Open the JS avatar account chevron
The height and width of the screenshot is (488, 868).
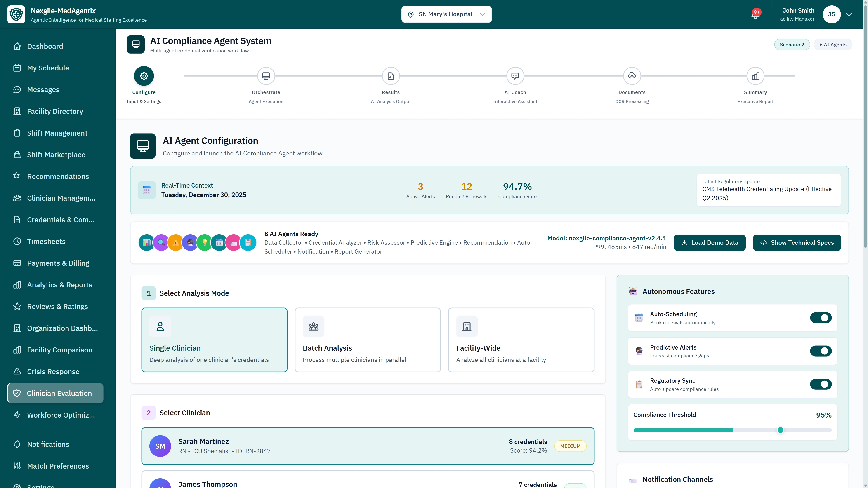849,14
